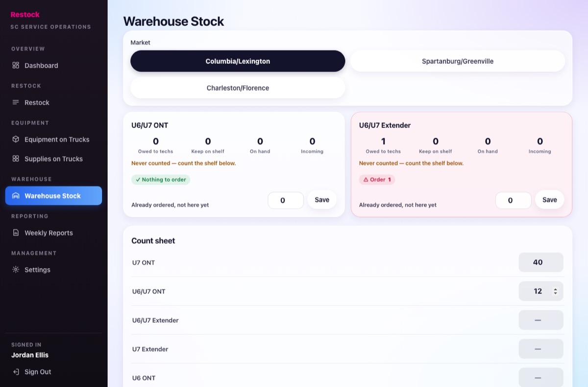Select Warehouse Stock in the sidebar

coord(53,195)
